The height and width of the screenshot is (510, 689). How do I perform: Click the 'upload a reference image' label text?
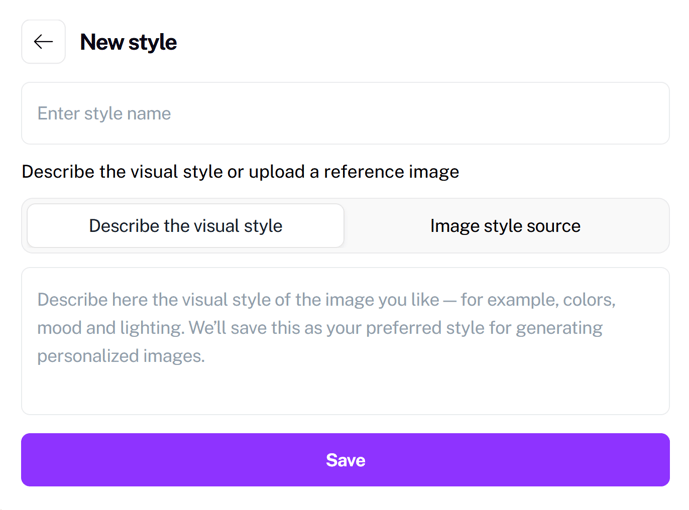(354, 172)
